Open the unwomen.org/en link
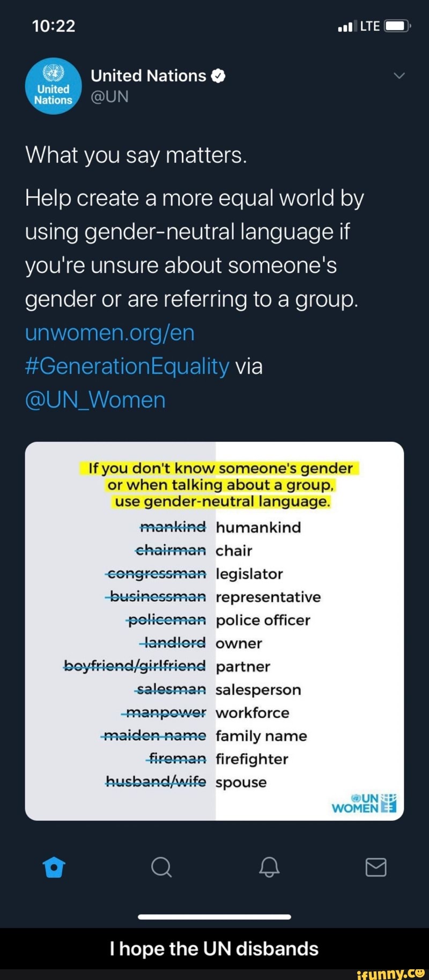This screenshot has width=429, height=980. click(109, 332)
